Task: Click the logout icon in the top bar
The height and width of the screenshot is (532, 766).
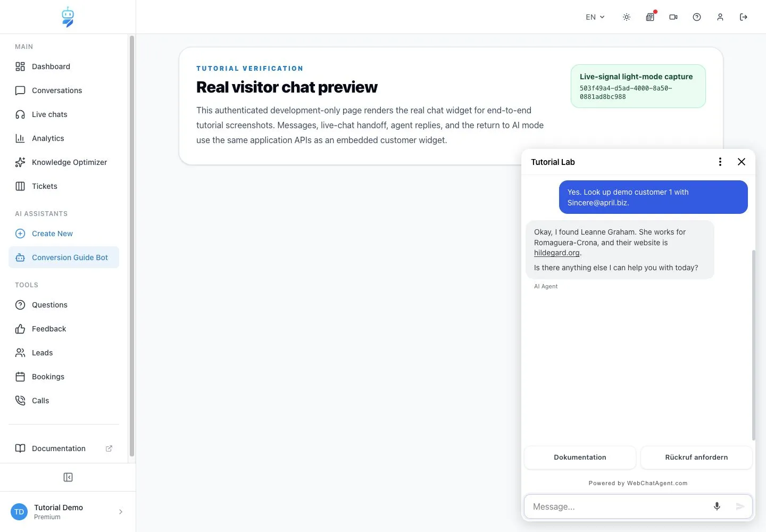Action: [x=744, y=17]
